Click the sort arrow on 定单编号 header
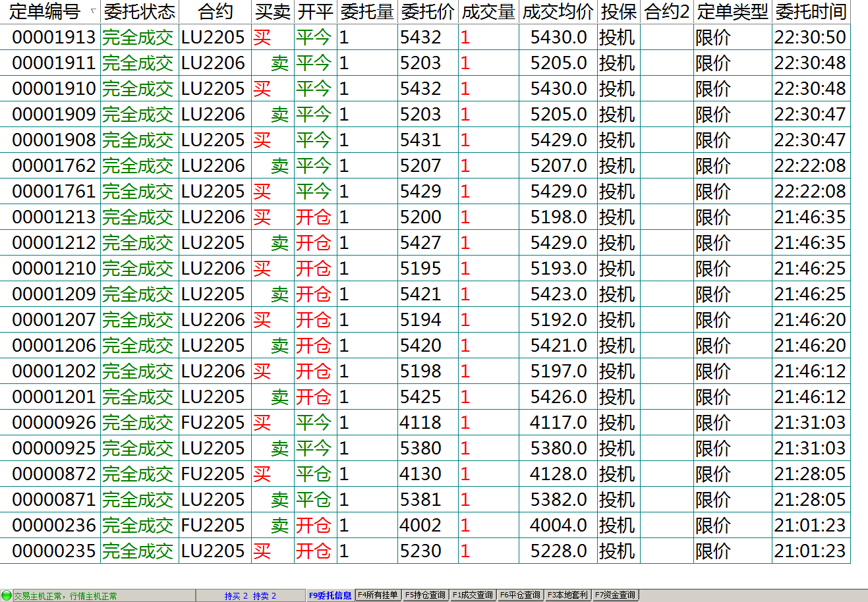 (x=92, y=11)
